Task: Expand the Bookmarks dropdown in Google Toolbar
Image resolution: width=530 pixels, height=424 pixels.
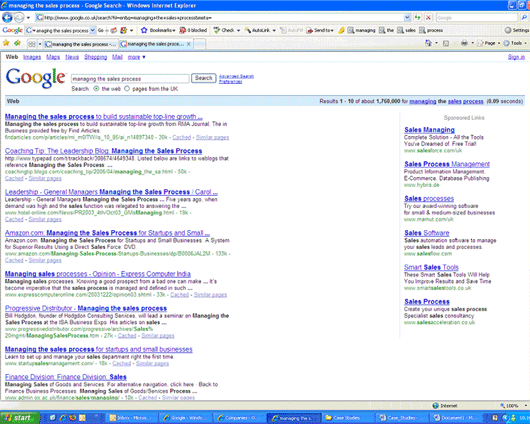Action: pyautogui.click(x=158, y=30)
